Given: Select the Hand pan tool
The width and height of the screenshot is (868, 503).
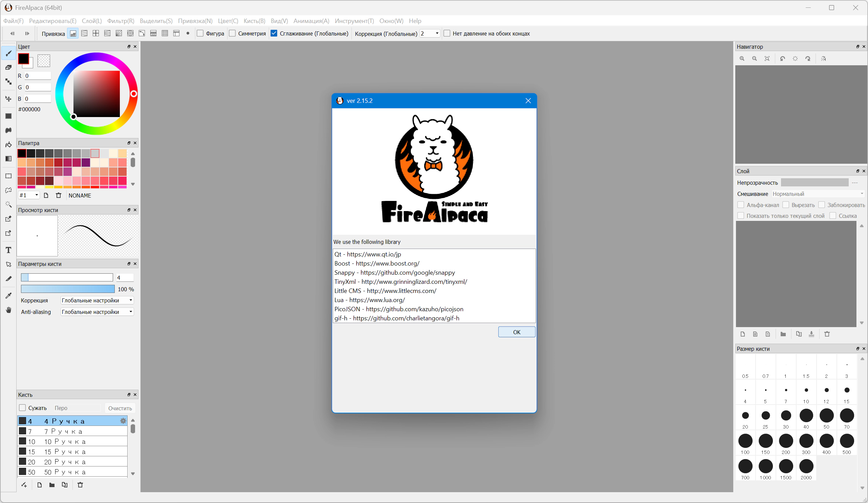Looking at the screenshot, I should [x=8, y=310].
